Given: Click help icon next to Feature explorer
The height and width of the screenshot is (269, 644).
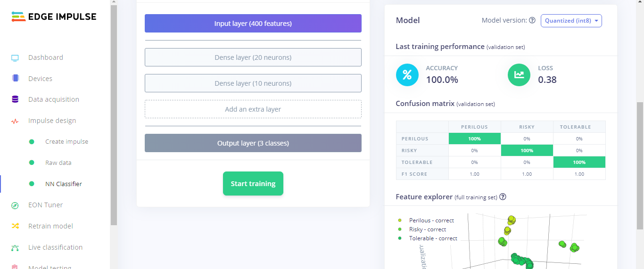Looking at the screenshot, I should coord(503,197).
